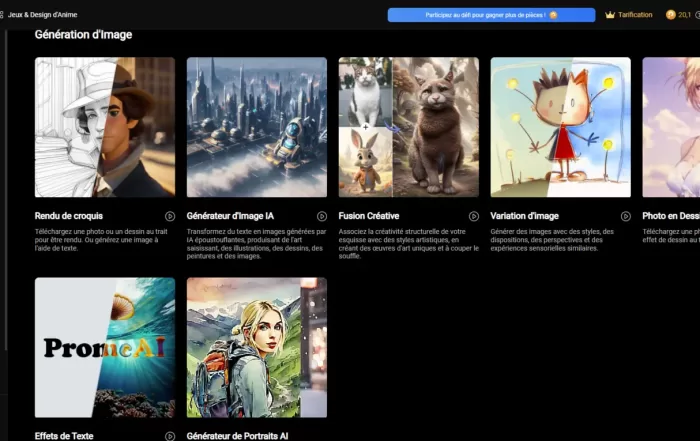Click the Effets de Texte title
This screenshot has height=441, width=700.
tap(64, 436)
